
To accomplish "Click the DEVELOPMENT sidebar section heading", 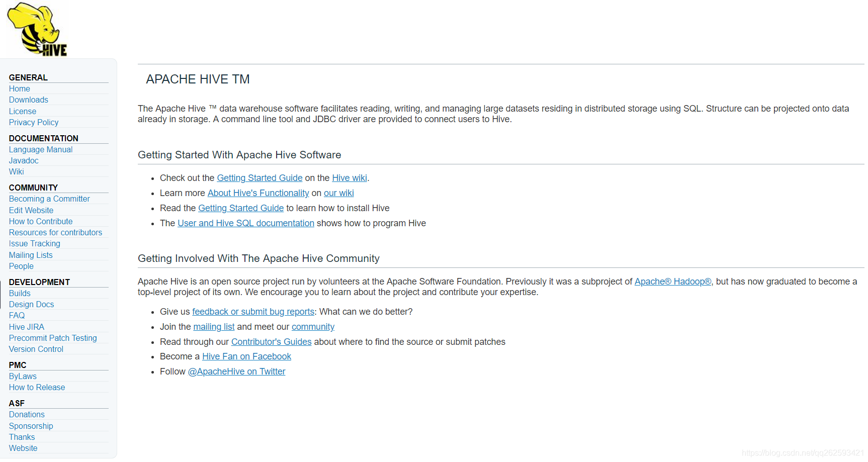I will coord(39,282).
